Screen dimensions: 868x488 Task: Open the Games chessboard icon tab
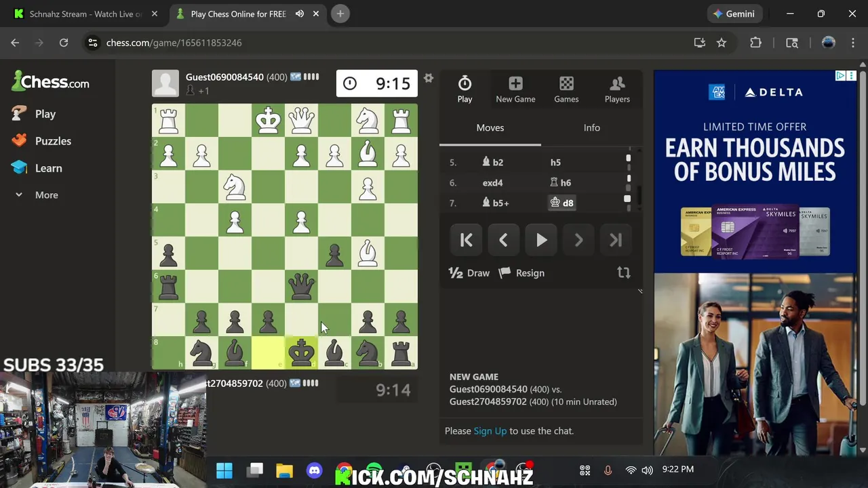[566, 89]
